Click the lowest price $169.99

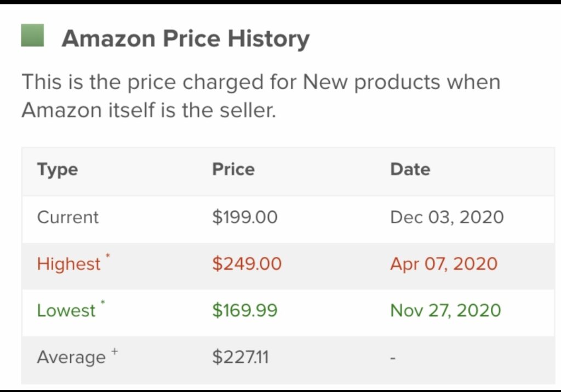(245, 310)
